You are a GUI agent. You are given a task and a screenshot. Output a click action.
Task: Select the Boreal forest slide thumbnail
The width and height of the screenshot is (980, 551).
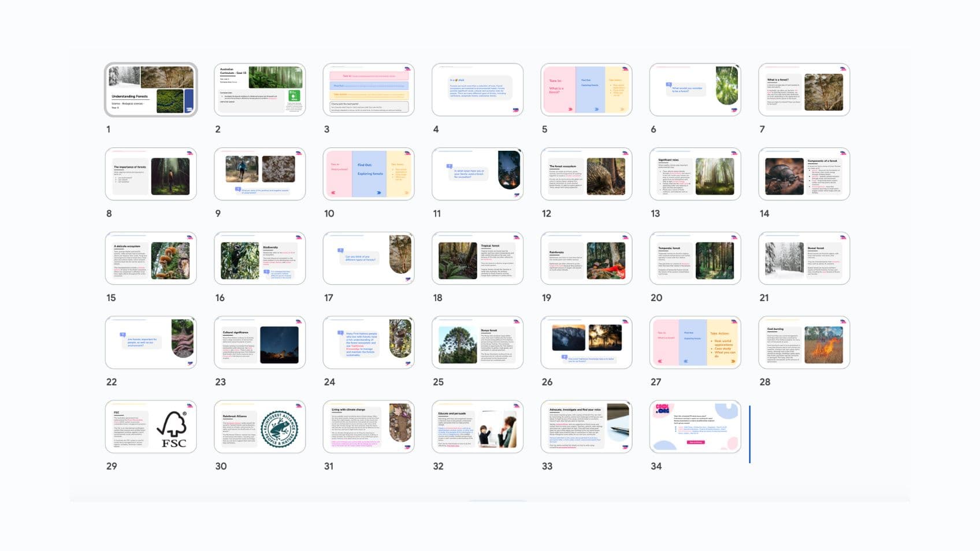pyautogui.click(x=804, y=258)
